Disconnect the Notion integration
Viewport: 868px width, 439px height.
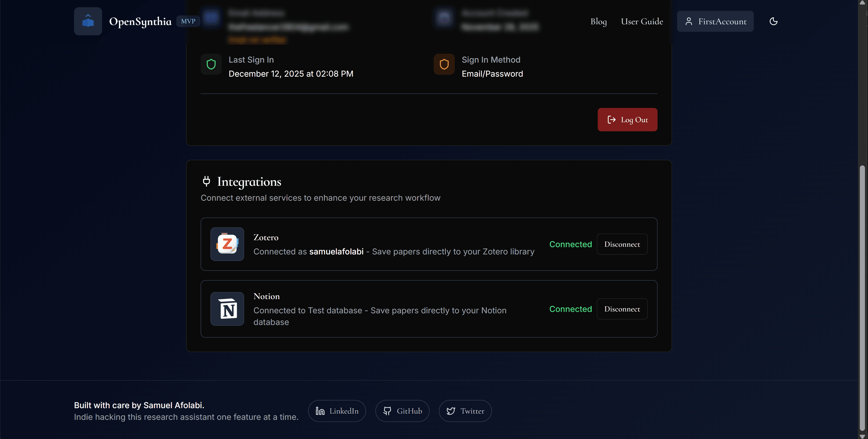(x=622, y=309)
